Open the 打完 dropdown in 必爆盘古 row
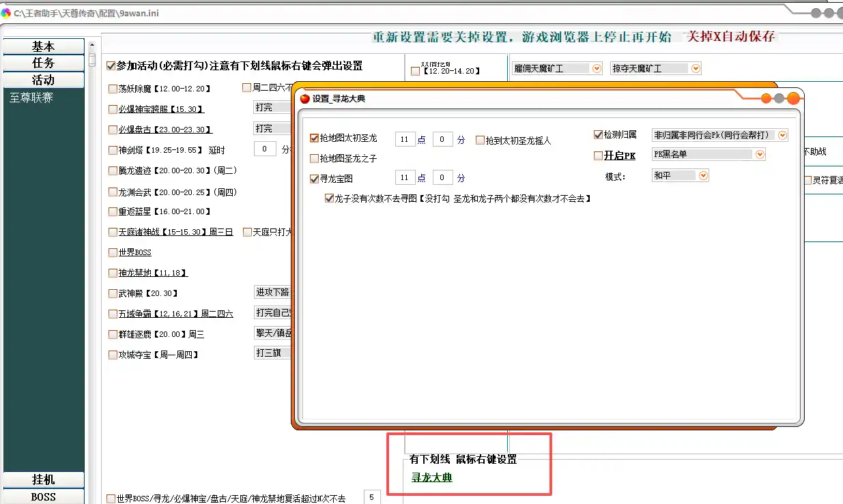The height and width of the screenshot is (504, 843). 272,128
